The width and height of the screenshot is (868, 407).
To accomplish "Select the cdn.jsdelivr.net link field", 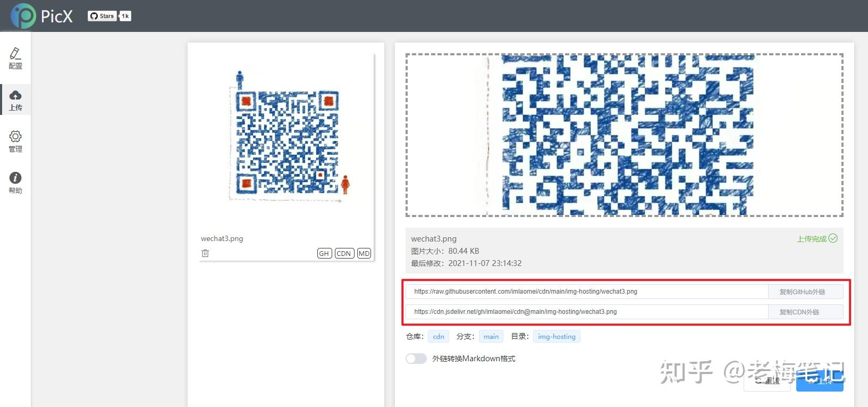I will click(x=587, y=312).
